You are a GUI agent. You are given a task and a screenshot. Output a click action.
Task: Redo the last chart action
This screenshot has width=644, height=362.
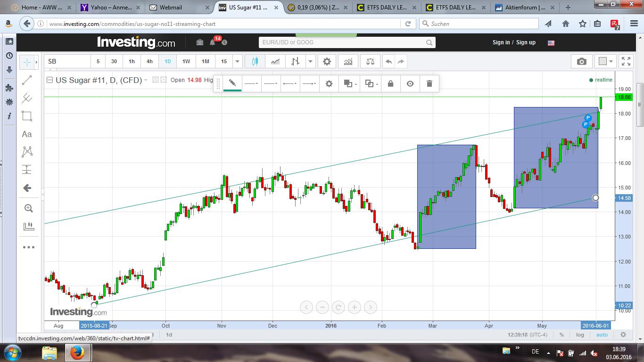coord(401,61)
